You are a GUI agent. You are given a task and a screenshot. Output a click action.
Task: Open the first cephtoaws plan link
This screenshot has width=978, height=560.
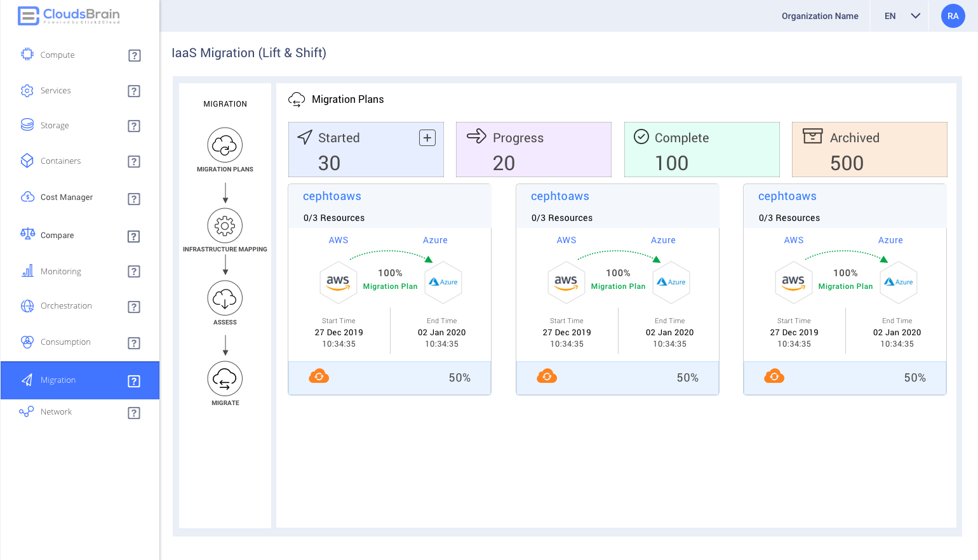(332, 196)
